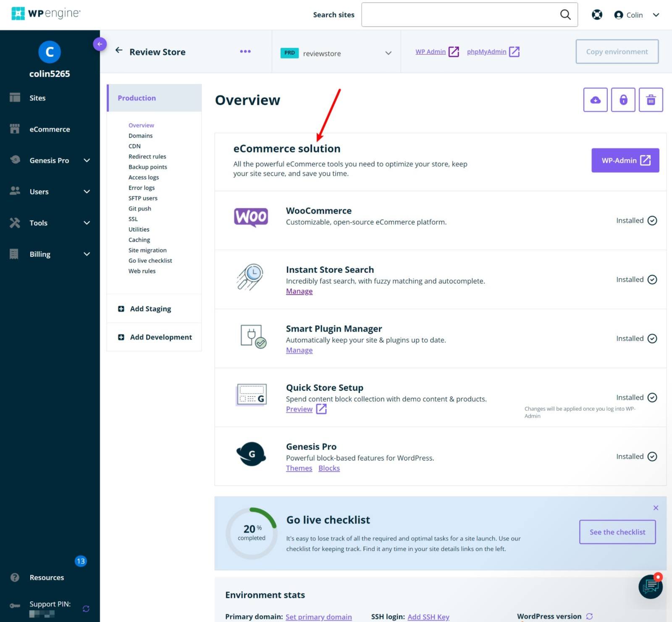Click the purple WP-Admin button
This screenshot has width=672, height=622.
(625, 160)
